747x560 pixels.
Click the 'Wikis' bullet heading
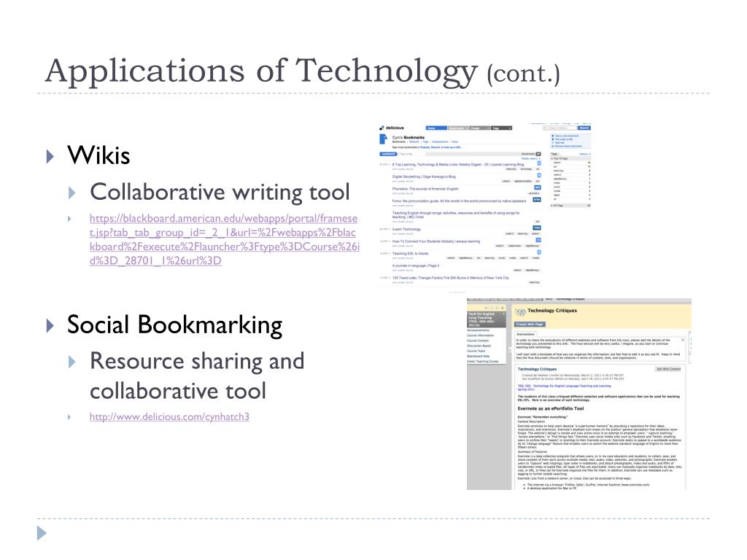(x=98, y=155)
